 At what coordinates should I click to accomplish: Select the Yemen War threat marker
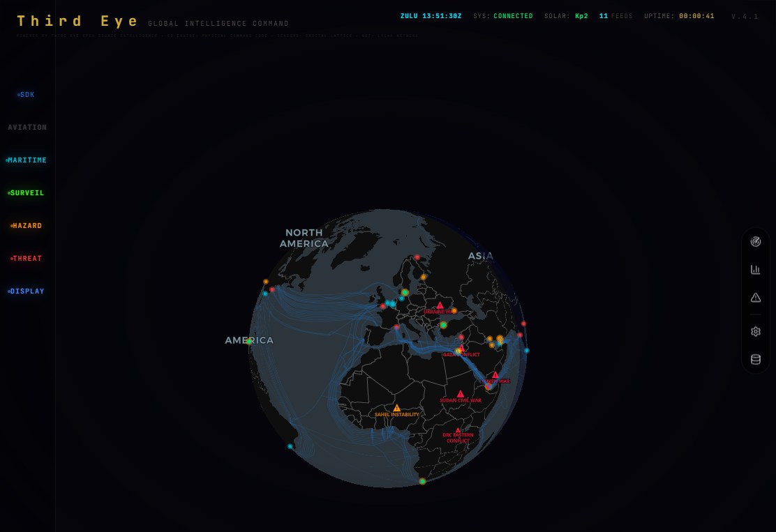[x=495, y=375]
